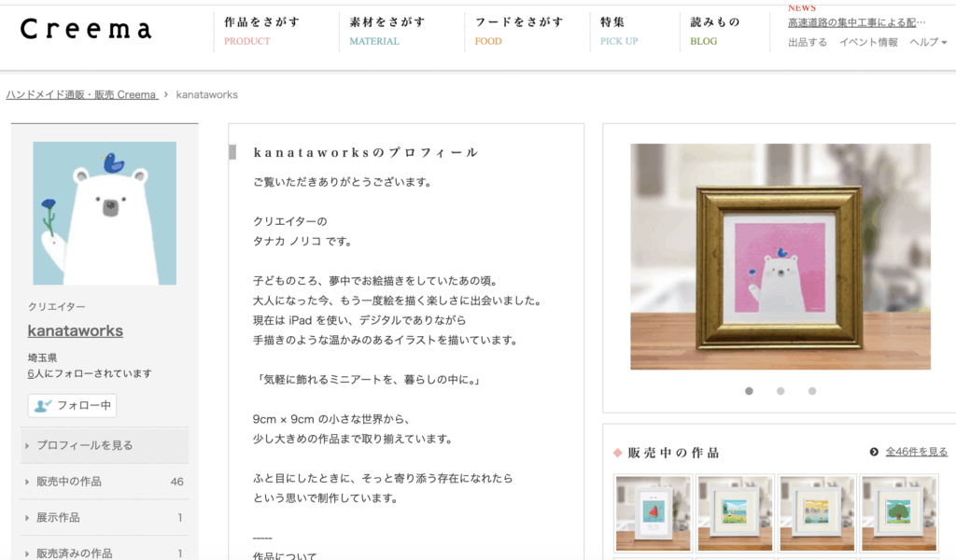Open the 出品する link
Image resolution: width=956 pixels, height=560 pixels.
point(808,42)
